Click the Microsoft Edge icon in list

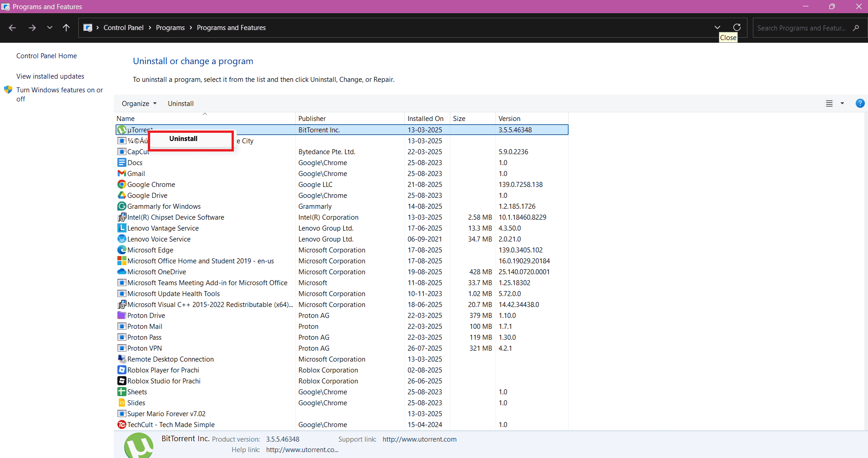coord(121,250)
